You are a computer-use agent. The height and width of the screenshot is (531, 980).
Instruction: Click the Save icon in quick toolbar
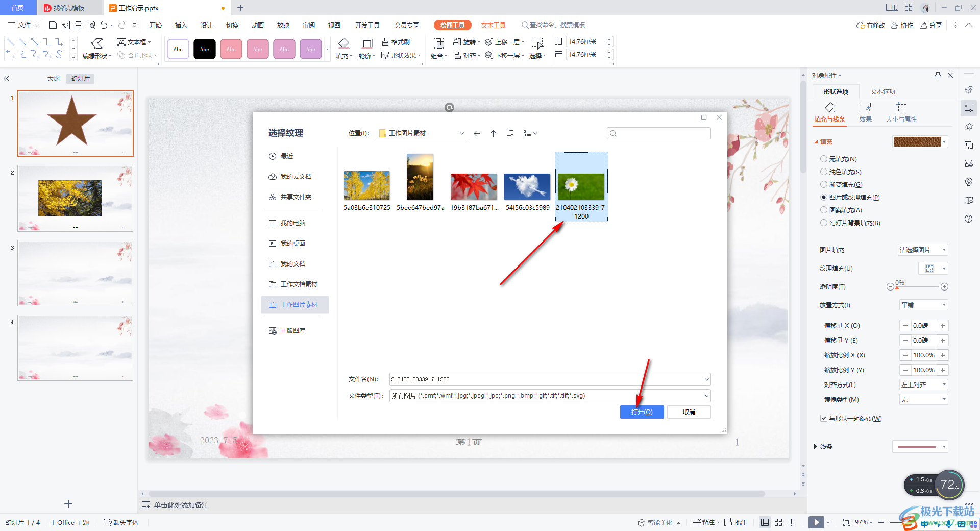[x=53, y=25]
